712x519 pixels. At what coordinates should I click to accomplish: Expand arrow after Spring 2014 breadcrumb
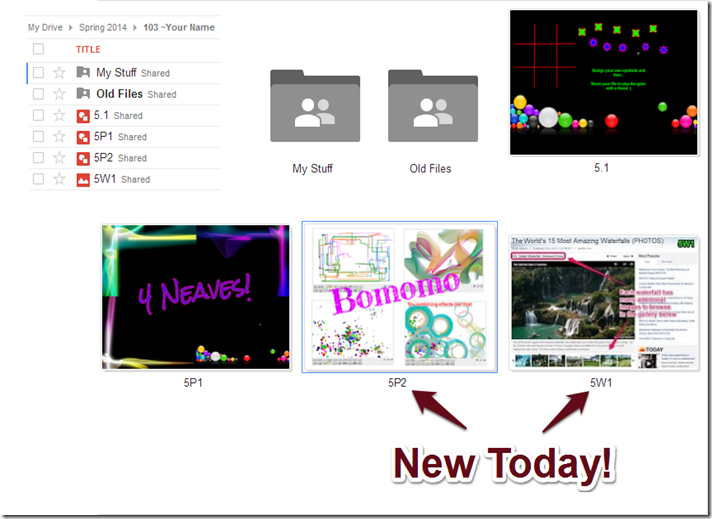[x=135, y=28]
